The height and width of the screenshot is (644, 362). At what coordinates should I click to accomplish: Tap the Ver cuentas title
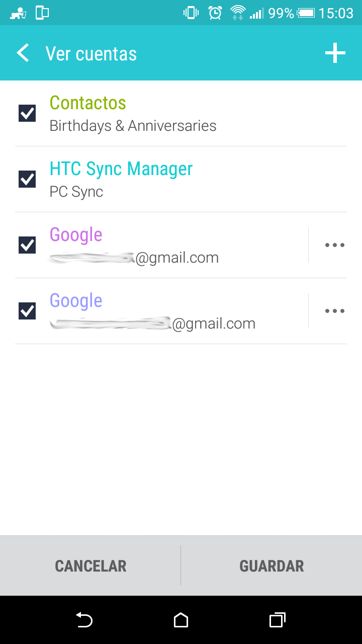click(x=91, y=54)
